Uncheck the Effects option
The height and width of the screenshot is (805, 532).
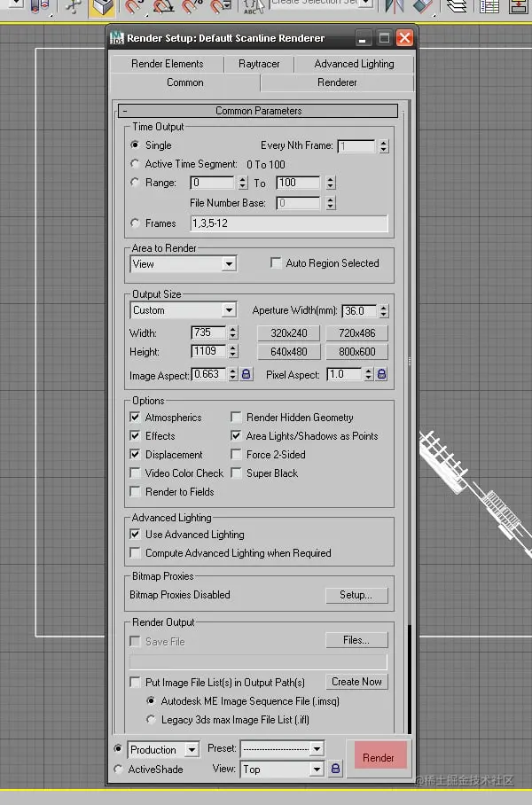coord(135,435)
